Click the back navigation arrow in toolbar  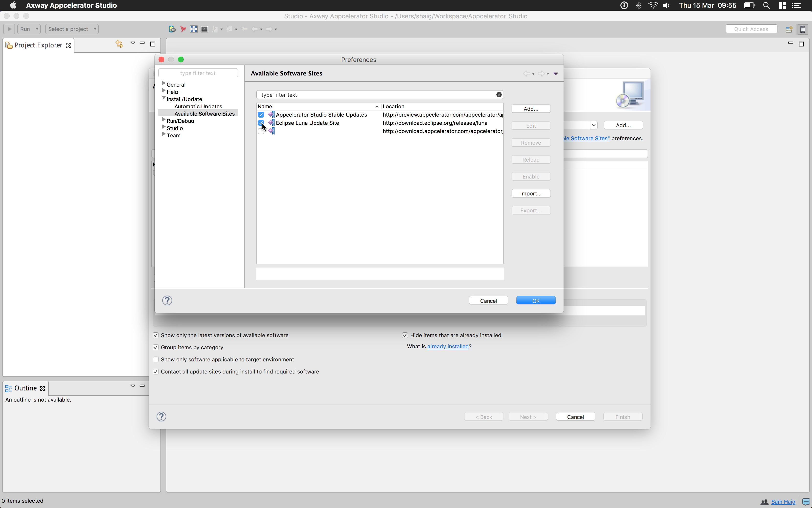coord(255,29)
